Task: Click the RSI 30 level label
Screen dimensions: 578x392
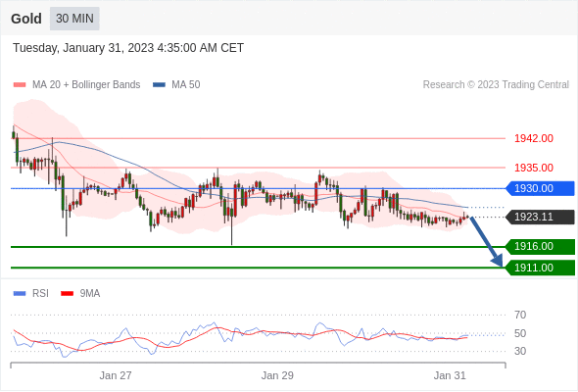Action: point(520,351)
